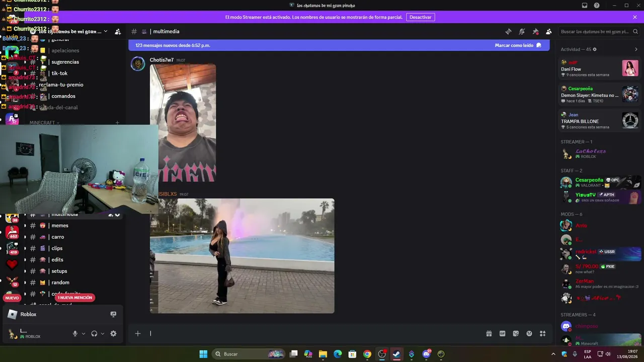Screen dimensions: 644x362
Task: Expand the Actividad panel arrow
Action: pos(636,49)
